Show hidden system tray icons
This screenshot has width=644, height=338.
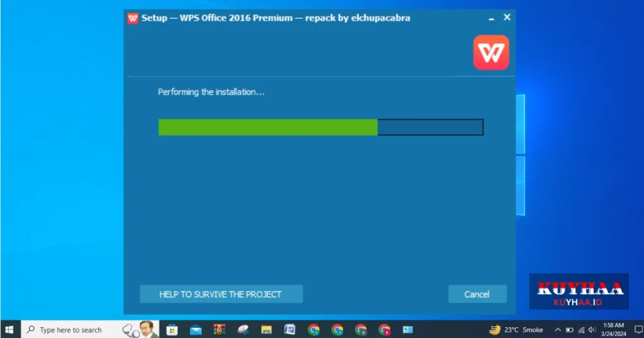tap(558, 329)
